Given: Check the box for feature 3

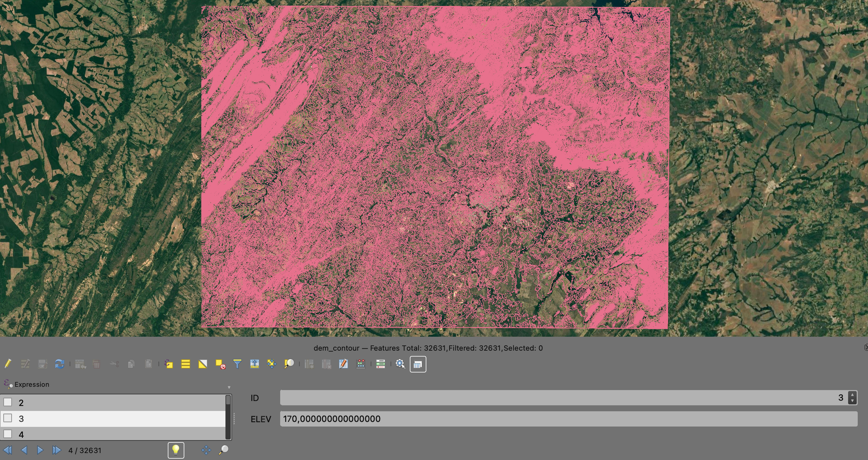Looking at the screenshot, I should (8, 418).
